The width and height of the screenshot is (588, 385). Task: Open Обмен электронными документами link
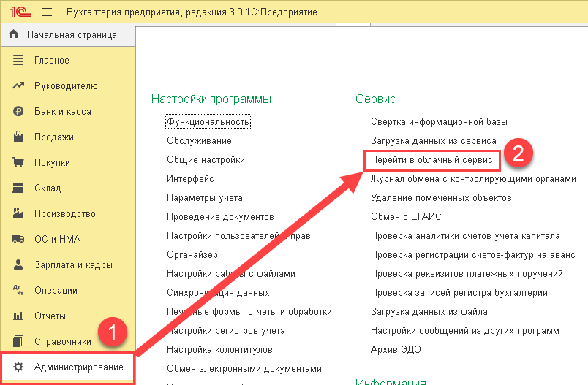pyautogui.click(x=244, y=369)
